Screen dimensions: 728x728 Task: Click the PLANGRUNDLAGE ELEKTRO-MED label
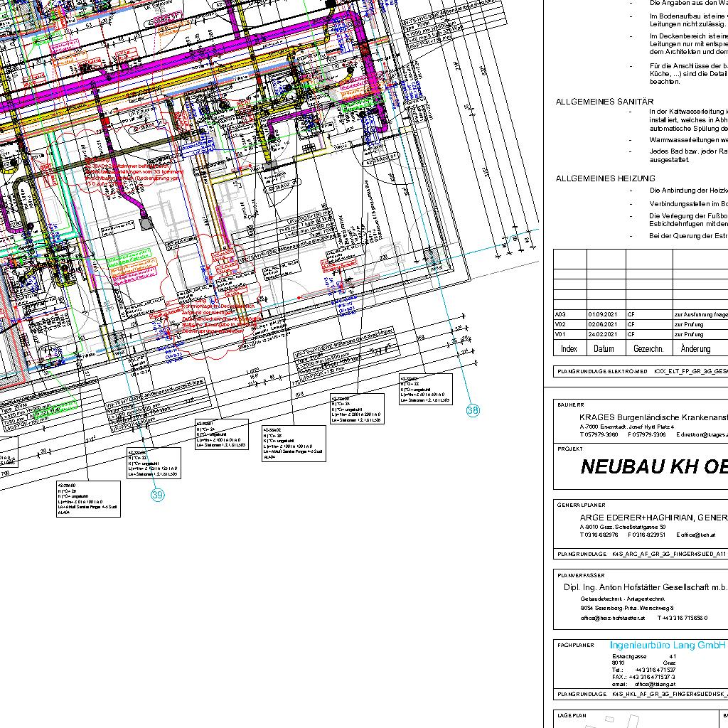tap(602, 371)
